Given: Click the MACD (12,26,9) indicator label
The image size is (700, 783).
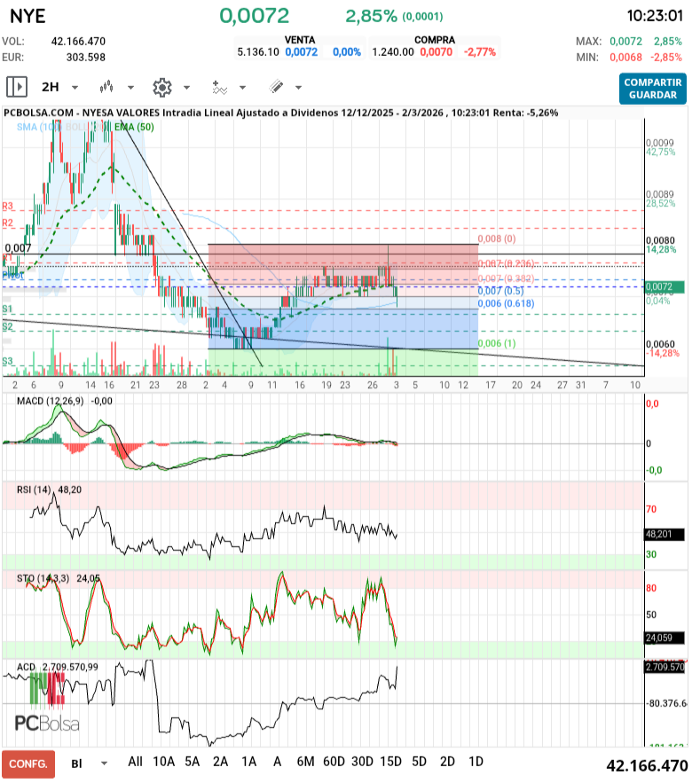Looking at the screenshot, I should pyautogui.click(x=53, y=402).
